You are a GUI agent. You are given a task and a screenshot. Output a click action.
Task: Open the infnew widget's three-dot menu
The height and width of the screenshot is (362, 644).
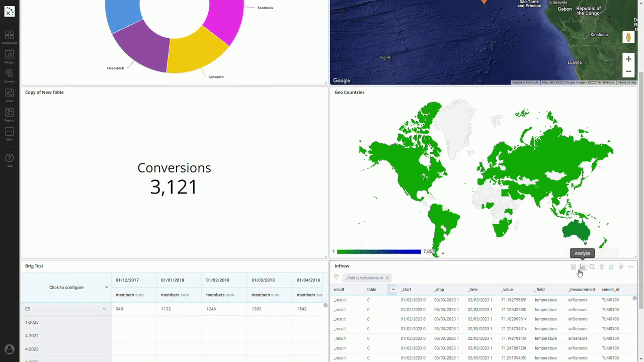(630, 267)
